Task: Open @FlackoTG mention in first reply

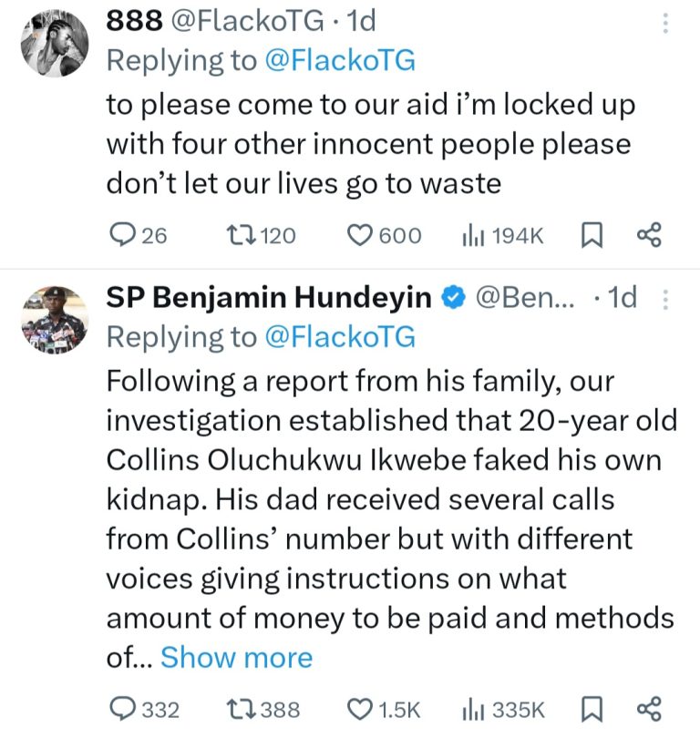Action: pos(339,61)
